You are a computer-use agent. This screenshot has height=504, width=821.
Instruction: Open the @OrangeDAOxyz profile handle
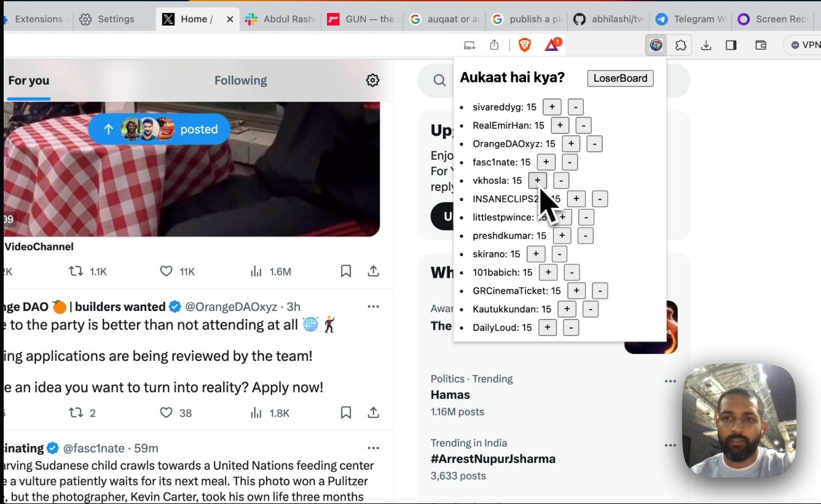(x=231, y=307)
